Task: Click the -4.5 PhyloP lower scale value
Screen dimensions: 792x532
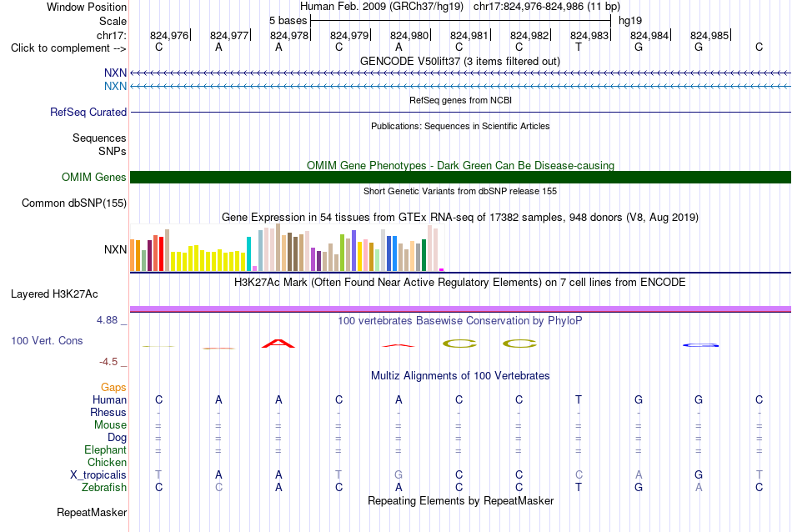Action: (108, 362)
